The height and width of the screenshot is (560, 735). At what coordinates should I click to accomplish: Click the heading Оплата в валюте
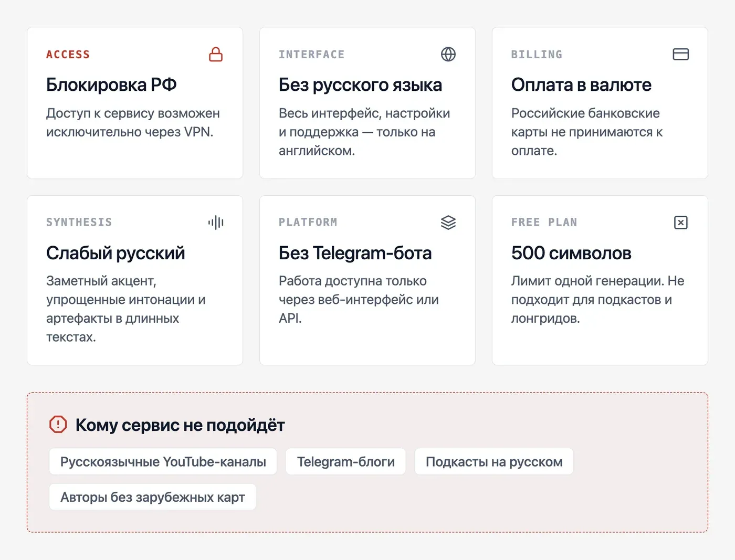coord(581,84)
